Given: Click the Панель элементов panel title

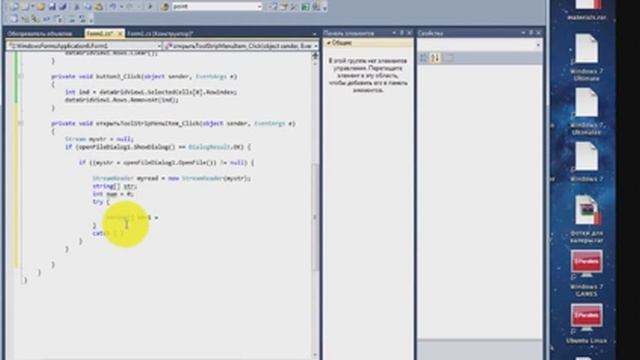Looking at the screenshot, I should tap(349, 33).
